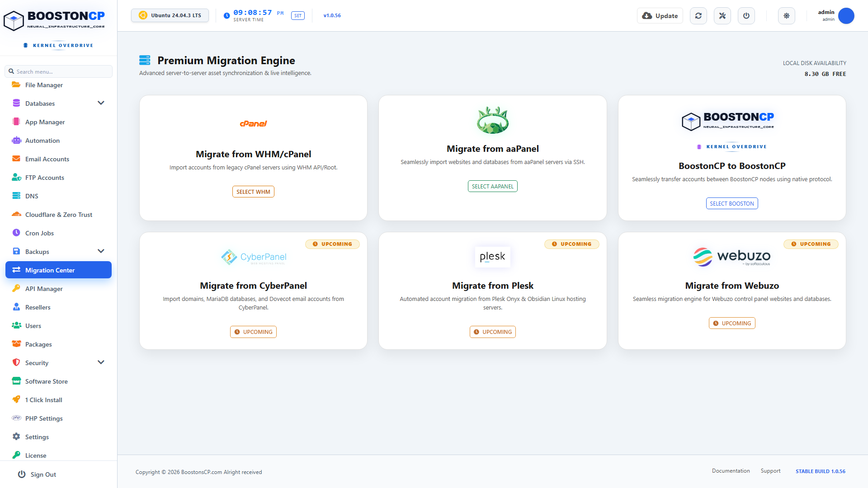Click the SELECT AAPANEL button
Viewport: 868px width, 488px height.
click(493, 186)
